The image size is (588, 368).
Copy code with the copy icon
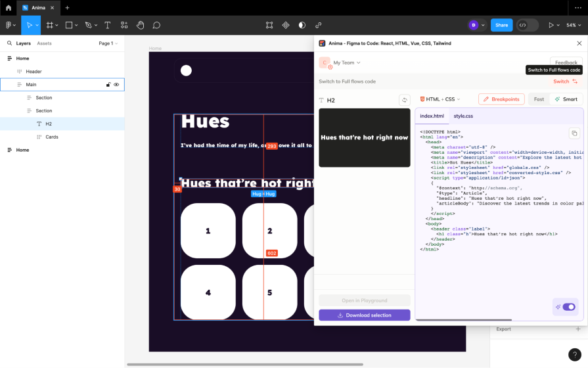tap(574, 133)
